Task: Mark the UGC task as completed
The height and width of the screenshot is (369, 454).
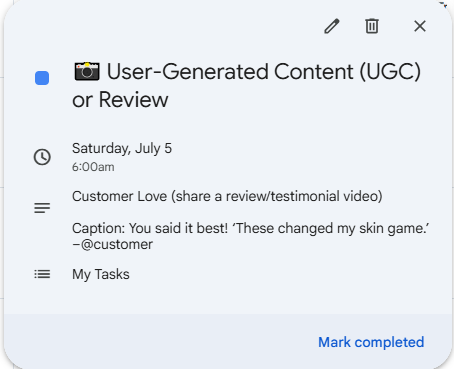Action: point(371,342)
